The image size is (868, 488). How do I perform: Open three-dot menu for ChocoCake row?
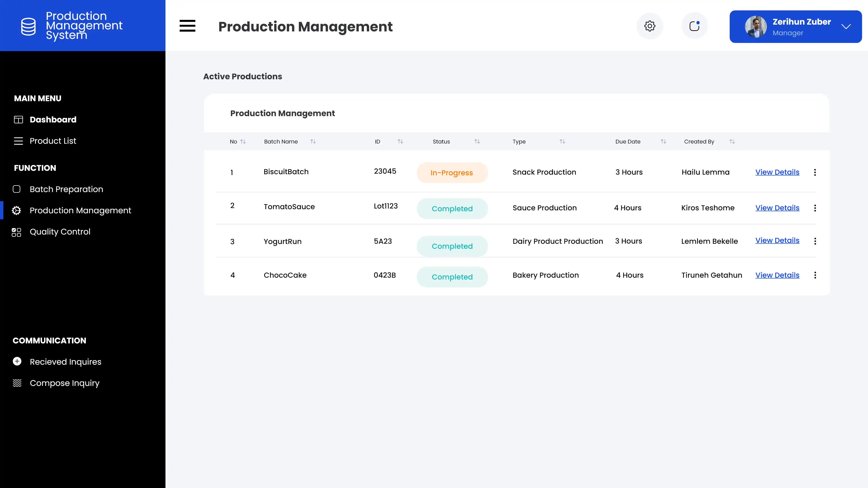pos(815,275)
